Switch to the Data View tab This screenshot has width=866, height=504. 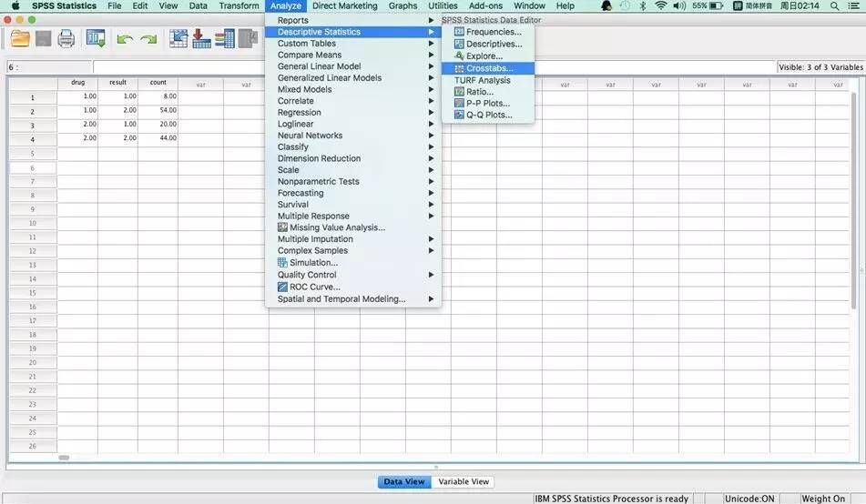click(404, 482)
